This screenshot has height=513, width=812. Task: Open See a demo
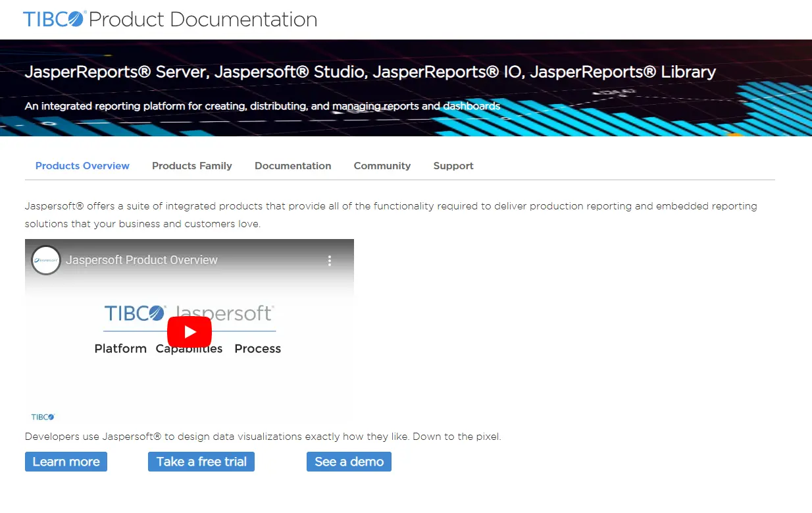pyautogui.click(x=349, y=462)
